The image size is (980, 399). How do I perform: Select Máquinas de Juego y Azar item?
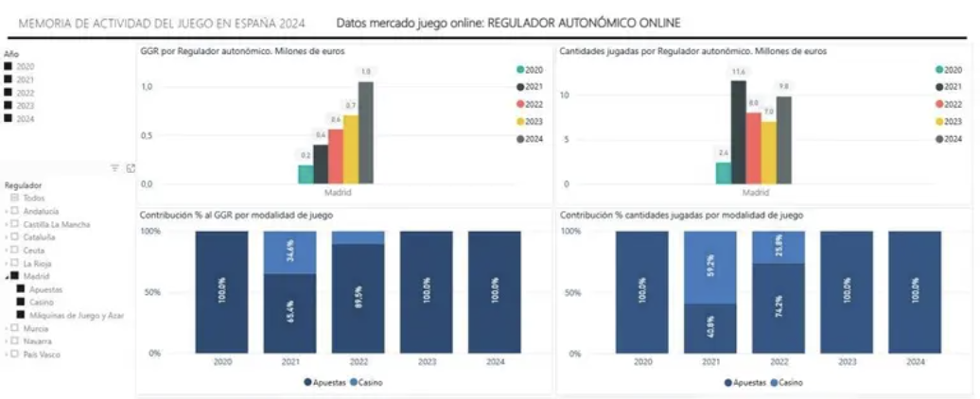coord(21,315)
